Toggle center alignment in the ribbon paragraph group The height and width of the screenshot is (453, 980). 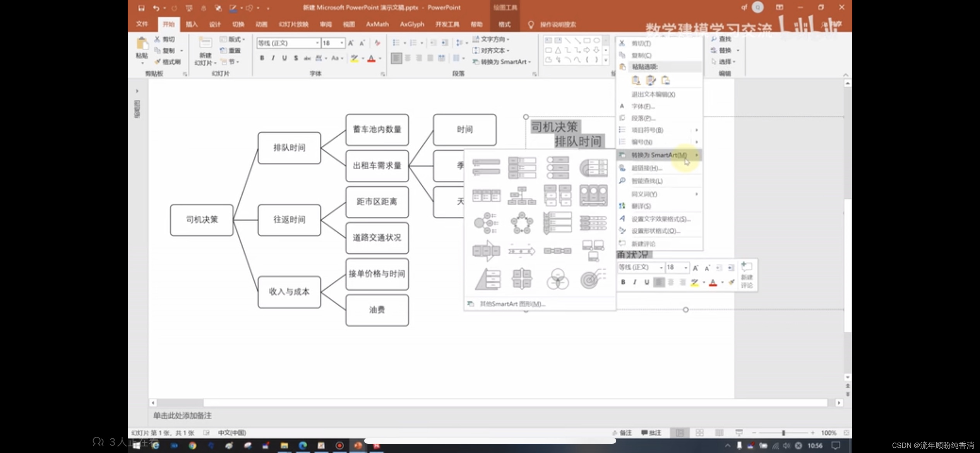[408, 58]
